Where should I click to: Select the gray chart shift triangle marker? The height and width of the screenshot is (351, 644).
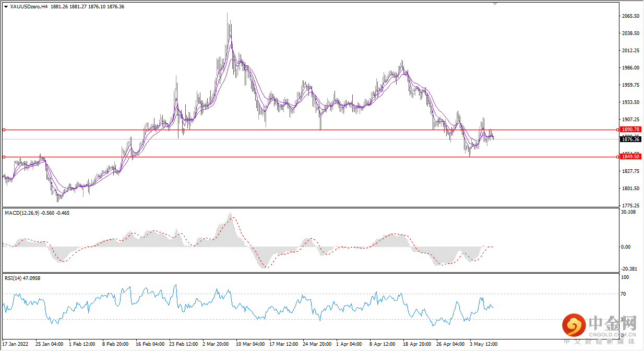click(495, 4)
